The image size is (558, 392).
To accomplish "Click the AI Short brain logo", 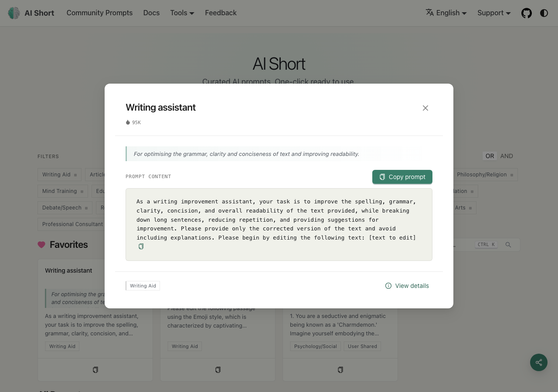I will 14,13.
